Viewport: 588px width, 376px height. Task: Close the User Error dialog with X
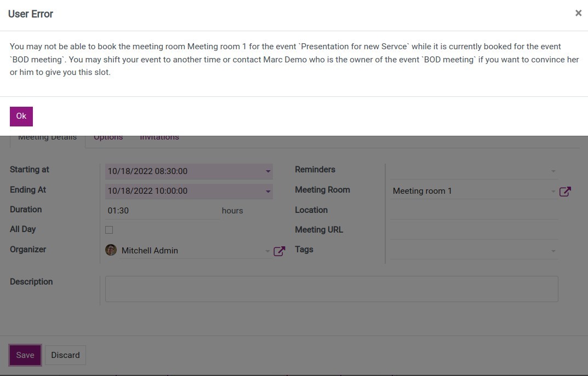578,13
